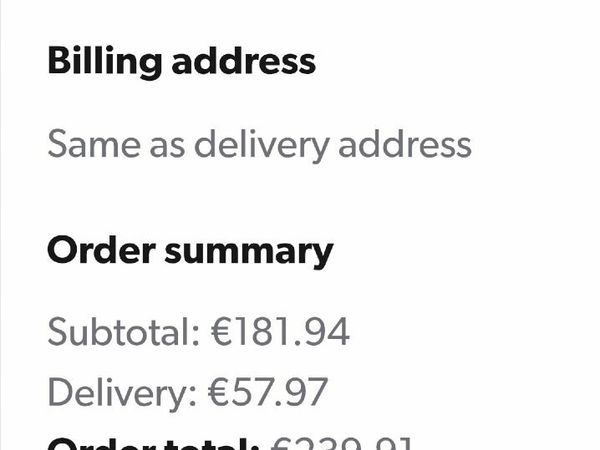Click the left vertical panel border
The image size is (600, 450).
click(x=1, y=225)
